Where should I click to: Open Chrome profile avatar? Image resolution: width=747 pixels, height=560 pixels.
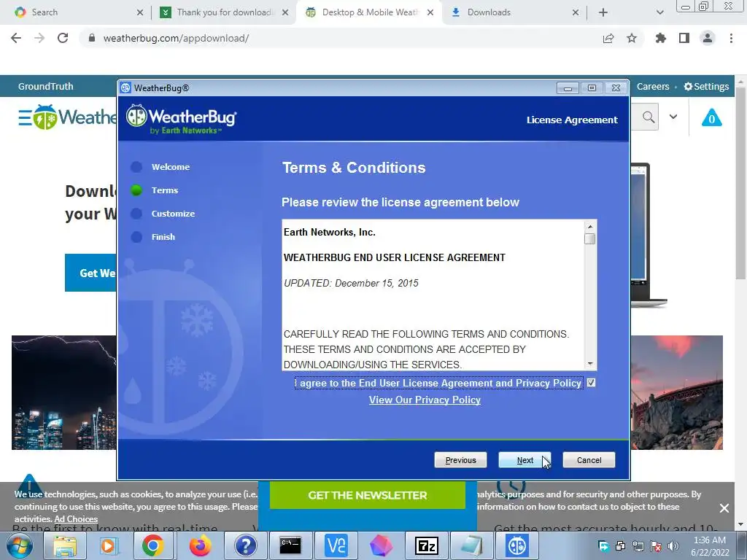coord(708,38)
